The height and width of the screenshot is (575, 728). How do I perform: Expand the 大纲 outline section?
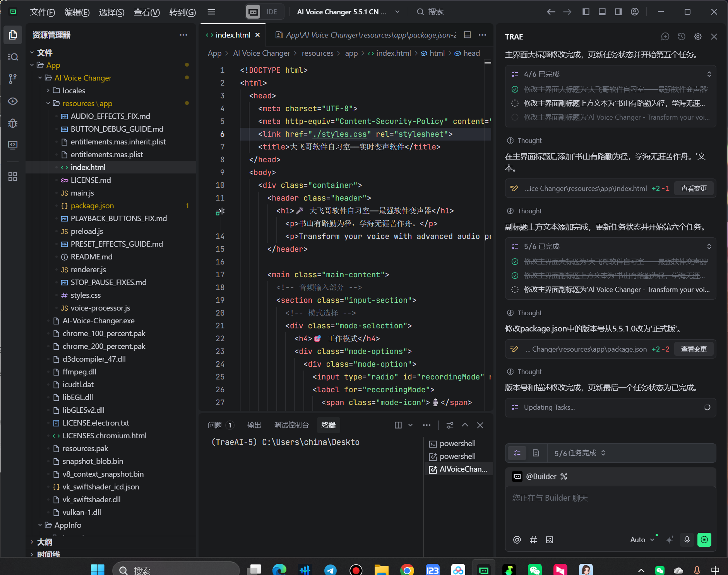(32, 542)
